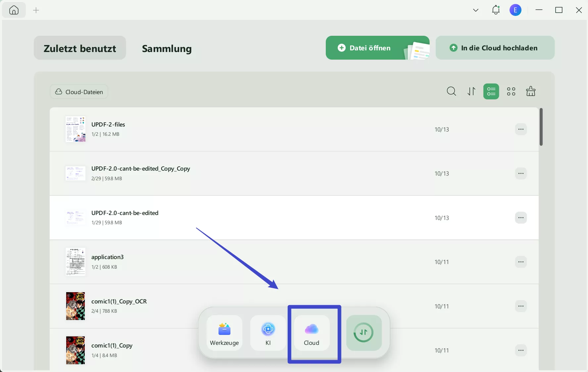The height and width of the screenshot is (372, 588).
Task: Click the clean-up broom icon
Action: pos(530,91)
